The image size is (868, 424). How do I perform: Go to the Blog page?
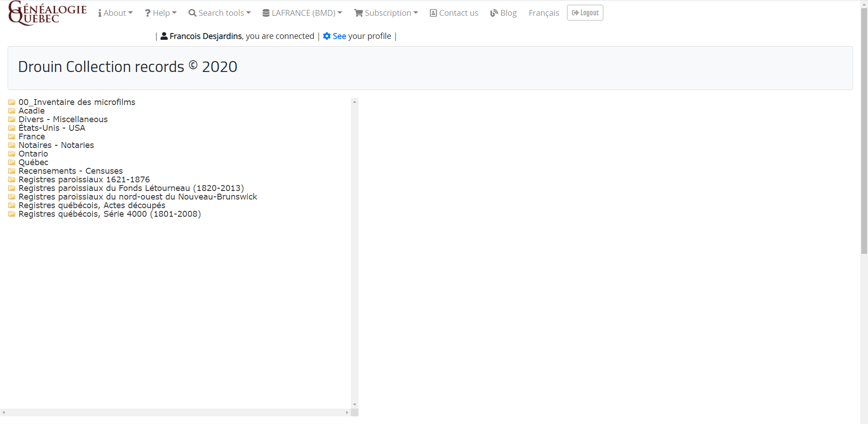[504, 13]
